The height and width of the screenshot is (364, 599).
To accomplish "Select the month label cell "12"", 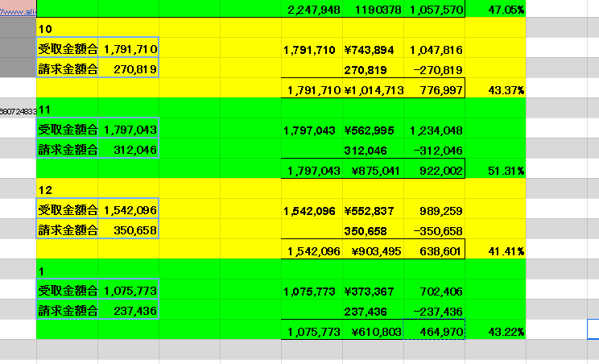I will [x=67, y=190].
